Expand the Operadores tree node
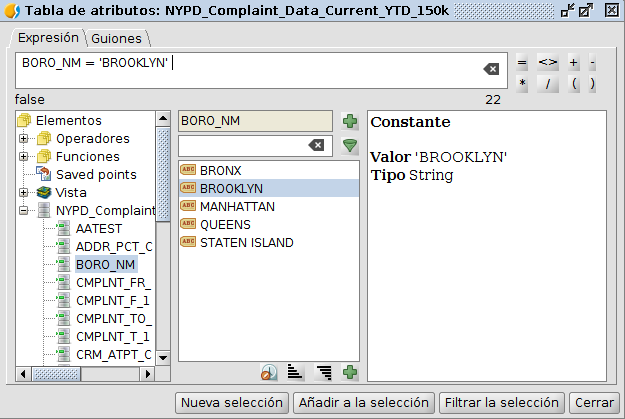The image size is (625, 419). [x=24, y=138]
